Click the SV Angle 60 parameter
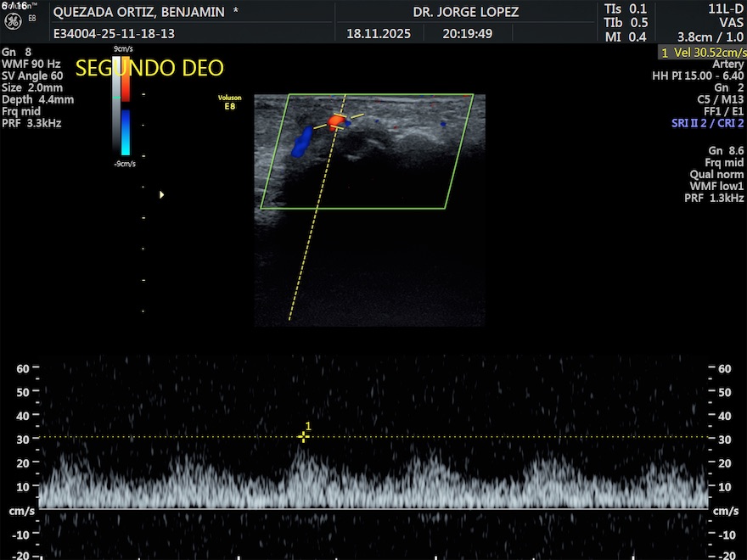The height and width of the screenshot is (560, 747). tap(32, 76)
